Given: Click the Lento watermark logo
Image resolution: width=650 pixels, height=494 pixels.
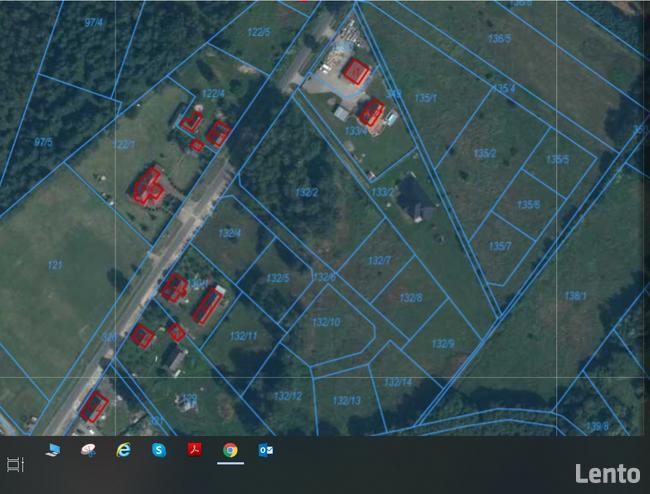Looking at the screenshot, I should click(x=607, y=473).
